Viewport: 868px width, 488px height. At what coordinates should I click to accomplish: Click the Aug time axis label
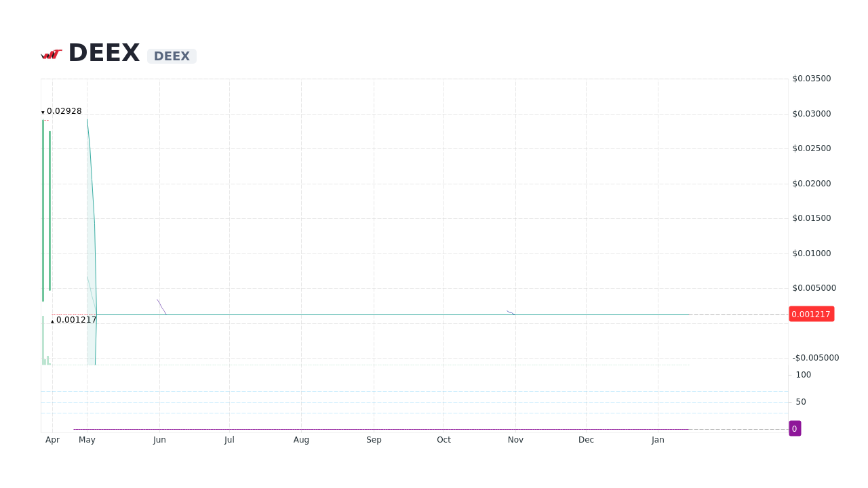pos(301,440)
